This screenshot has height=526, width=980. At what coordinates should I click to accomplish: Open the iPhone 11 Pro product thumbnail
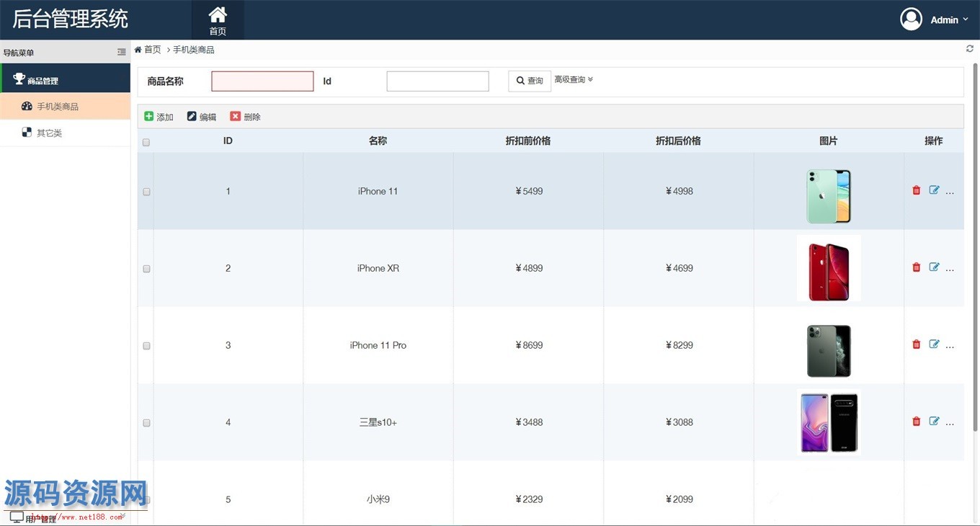(x=829, y=351)
